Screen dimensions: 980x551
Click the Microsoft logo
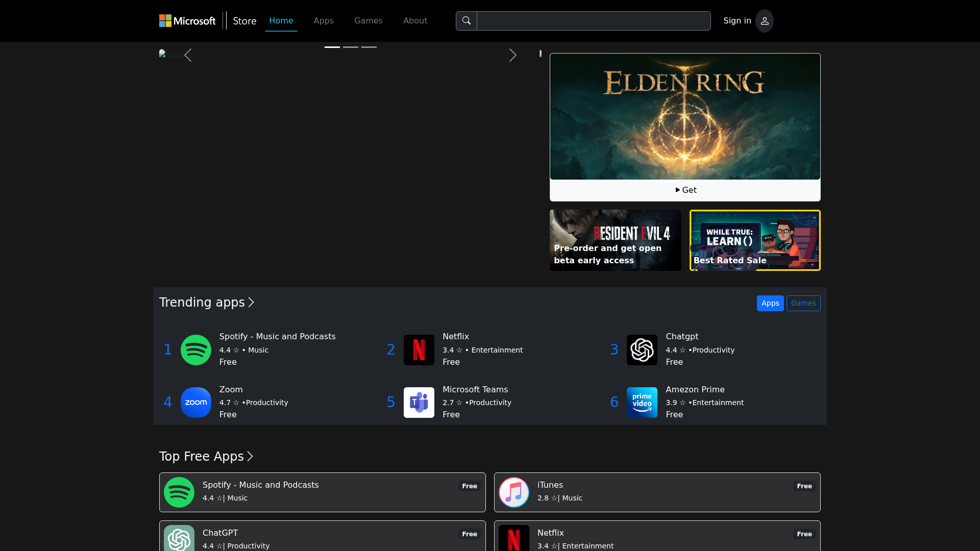pyautogui.click(x=187, y=21)
